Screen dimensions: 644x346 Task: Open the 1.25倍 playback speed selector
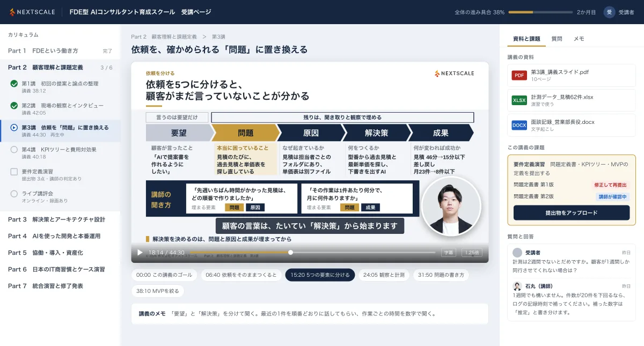click(472, 252)
